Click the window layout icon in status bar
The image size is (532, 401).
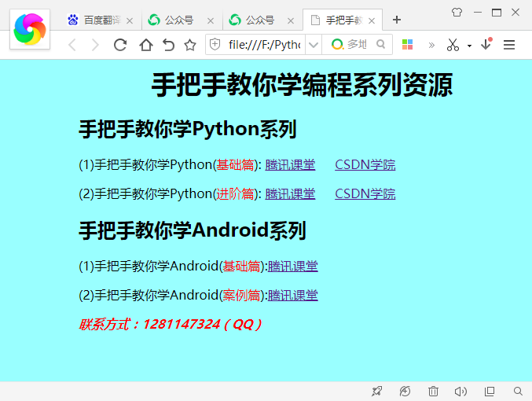click(490, 392)
